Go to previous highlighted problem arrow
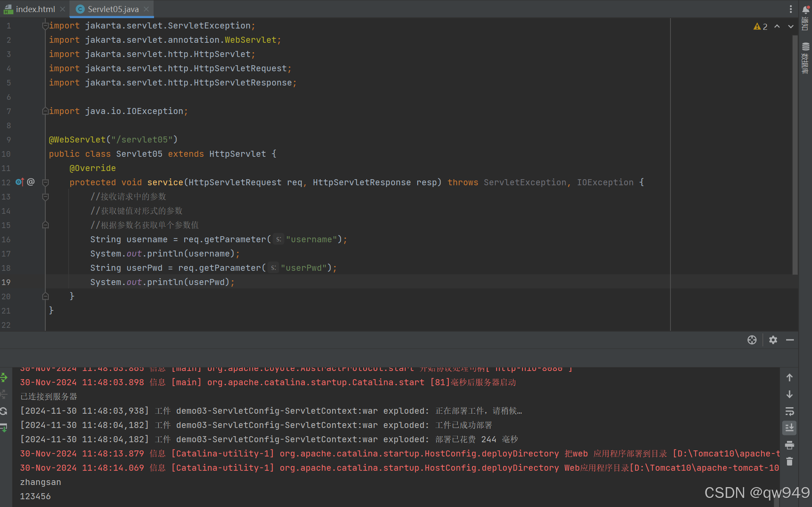The width and height of the screenshot is (812, 507). [x=777, y=26]
